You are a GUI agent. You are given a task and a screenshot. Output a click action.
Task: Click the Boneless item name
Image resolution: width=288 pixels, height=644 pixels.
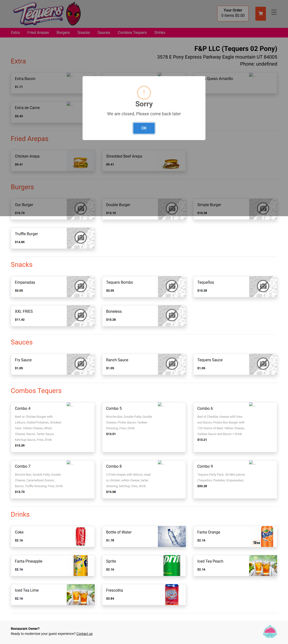pos(114,311)
